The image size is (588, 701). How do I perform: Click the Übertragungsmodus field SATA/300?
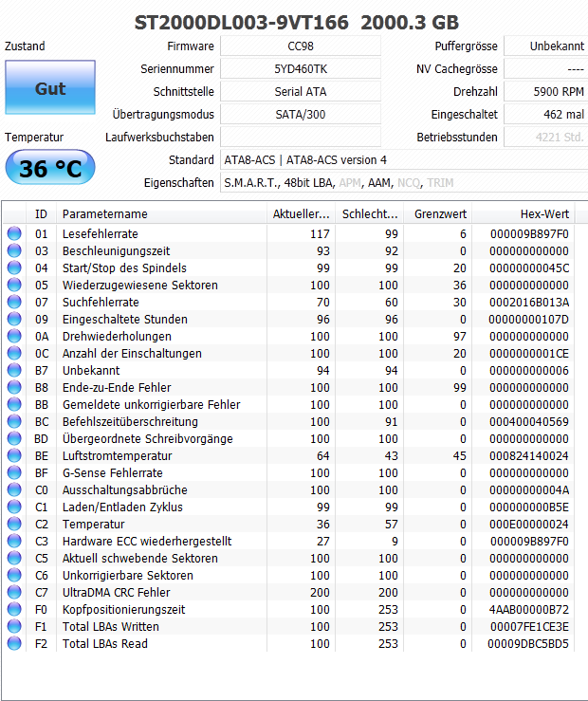[301, 115]
